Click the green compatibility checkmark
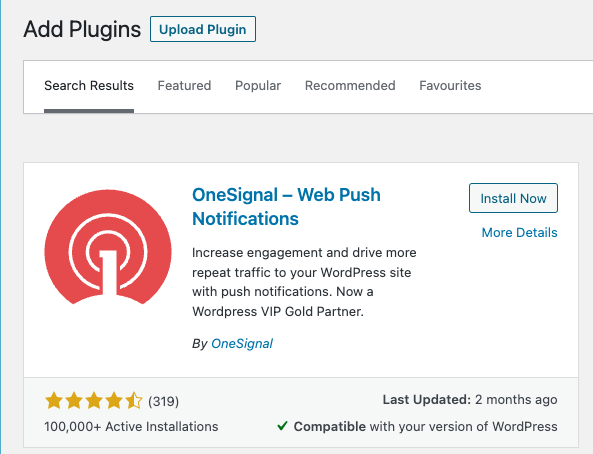593x454 pixels. [x=283, y=426]
